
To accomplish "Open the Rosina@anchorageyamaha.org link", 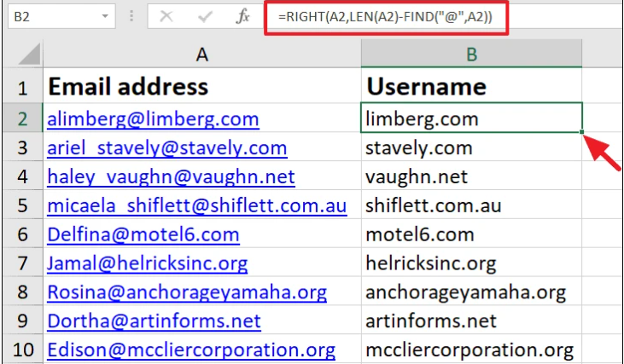I will point(187,293).
